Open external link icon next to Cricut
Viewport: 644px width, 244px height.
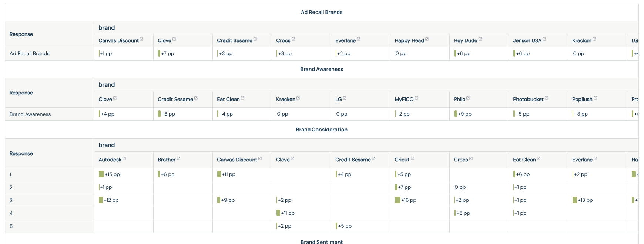412,158
